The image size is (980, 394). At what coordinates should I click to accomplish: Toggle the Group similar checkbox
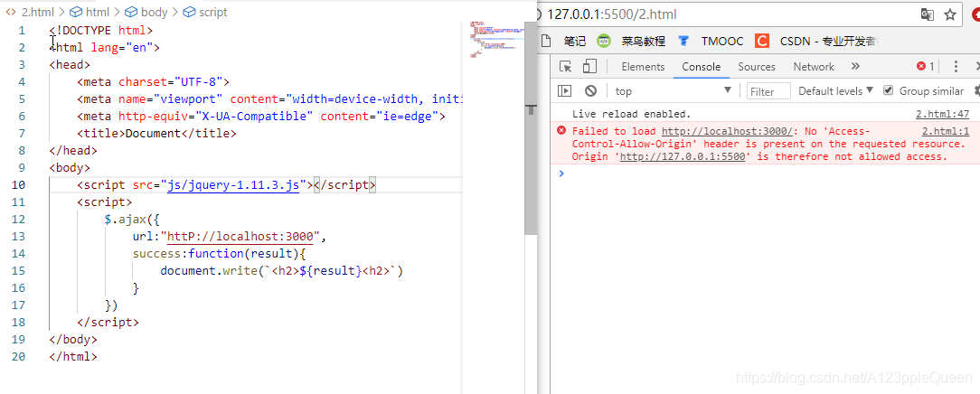coord(888,90)
